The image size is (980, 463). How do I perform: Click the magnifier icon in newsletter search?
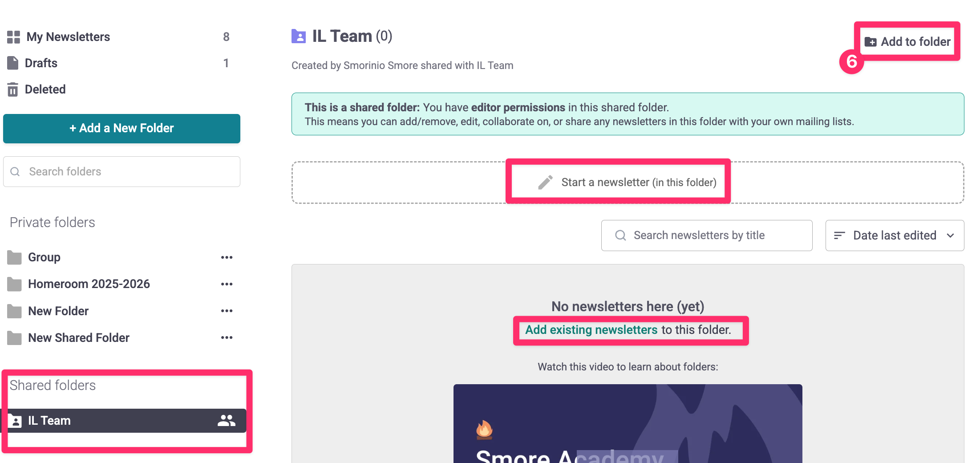tap(620, 236)
